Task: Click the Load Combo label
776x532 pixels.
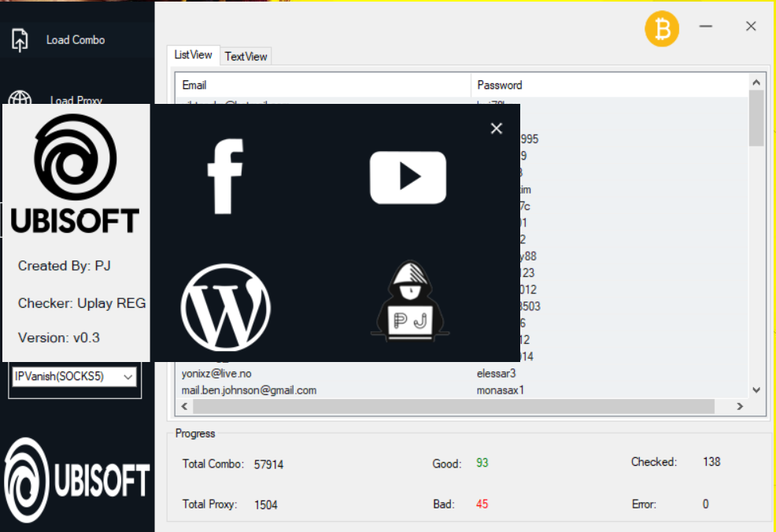Action: pos(76,40)
